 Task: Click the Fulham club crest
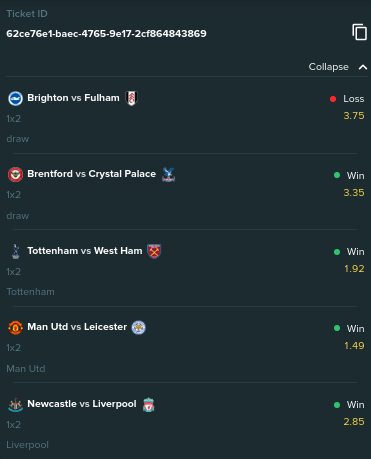click(x=131, y=98)
